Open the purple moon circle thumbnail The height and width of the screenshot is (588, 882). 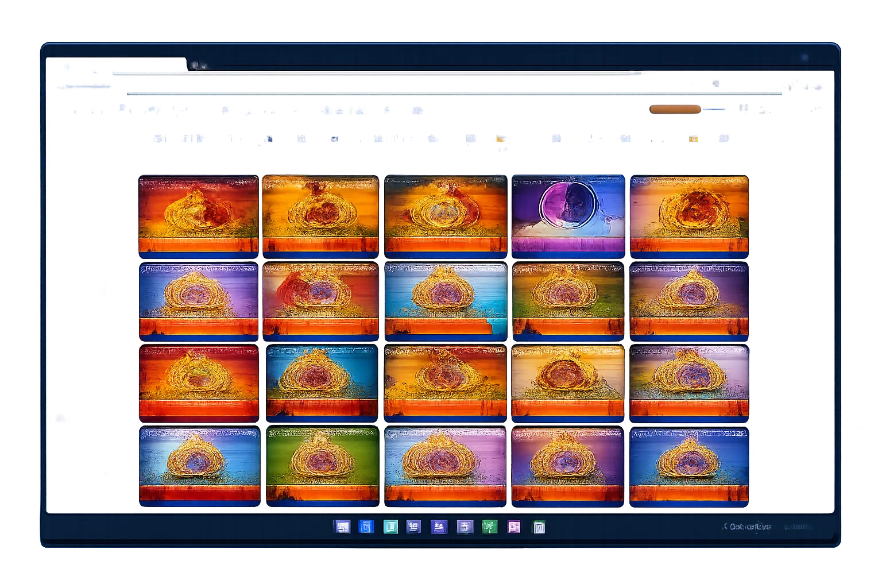568,216
